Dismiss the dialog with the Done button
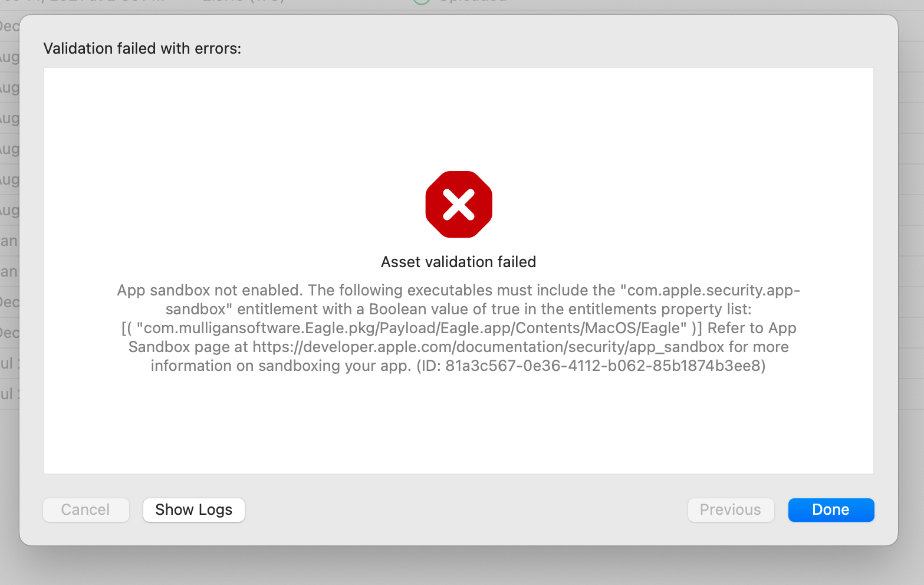Image resolution: width=924 pixels, height=585 pixels. pos(831,510)
